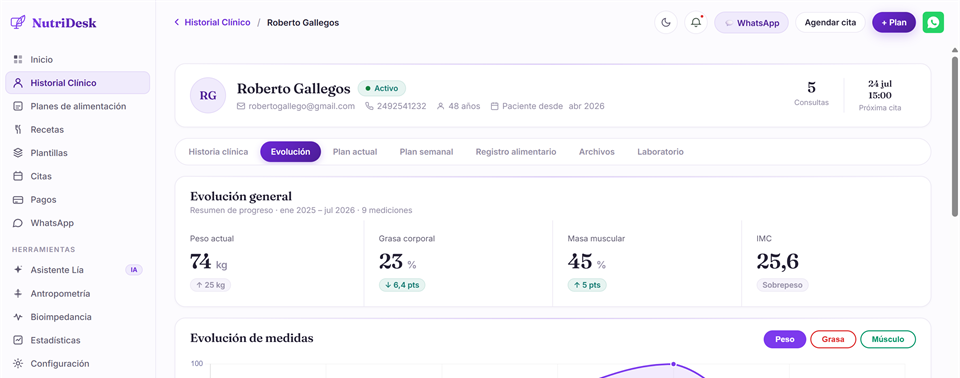Image resolution: width=960 pixels, height=378 pixels.
Task: Toggle the Músculo chart series
Action: pos(888,339)
